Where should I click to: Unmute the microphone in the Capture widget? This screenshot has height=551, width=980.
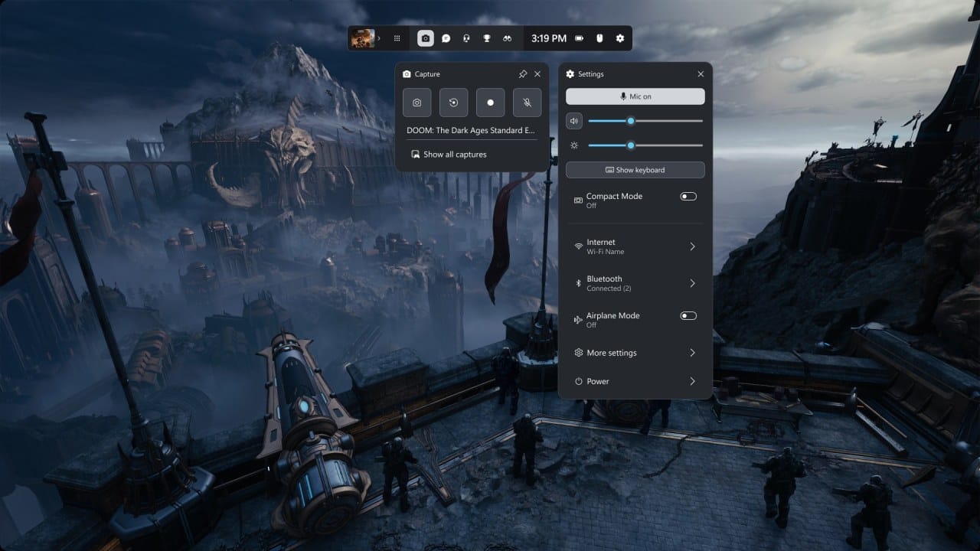(527, 102)
